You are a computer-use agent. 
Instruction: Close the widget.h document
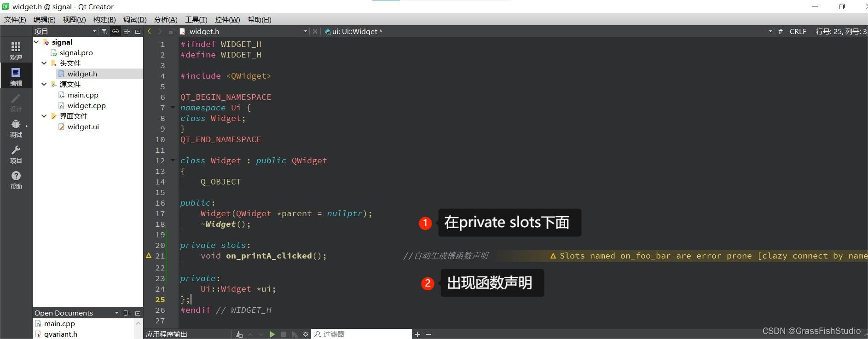point(315,31)
